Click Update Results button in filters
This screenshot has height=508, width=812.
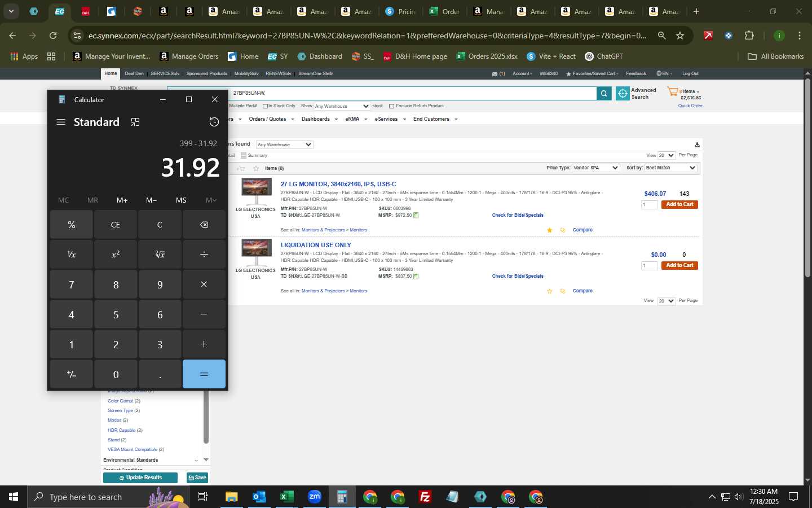140,478
